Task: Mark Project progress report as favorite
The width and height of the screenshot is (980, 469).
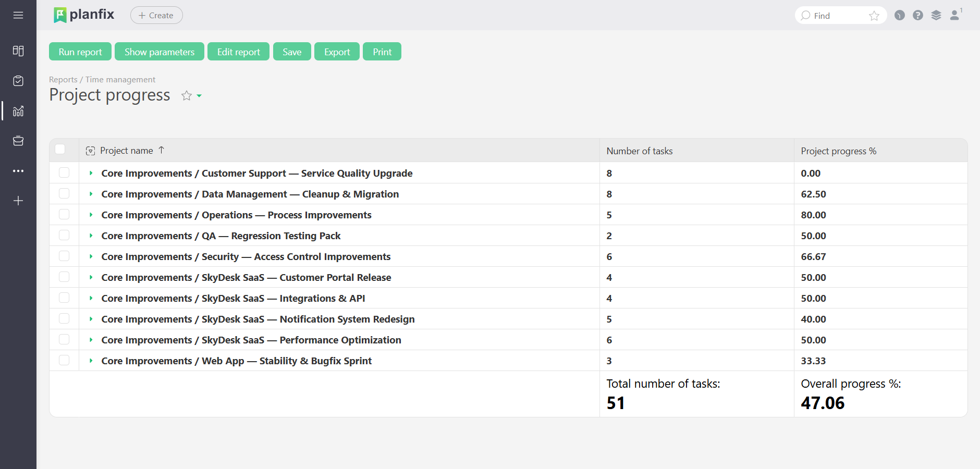Action: [187, 95]
